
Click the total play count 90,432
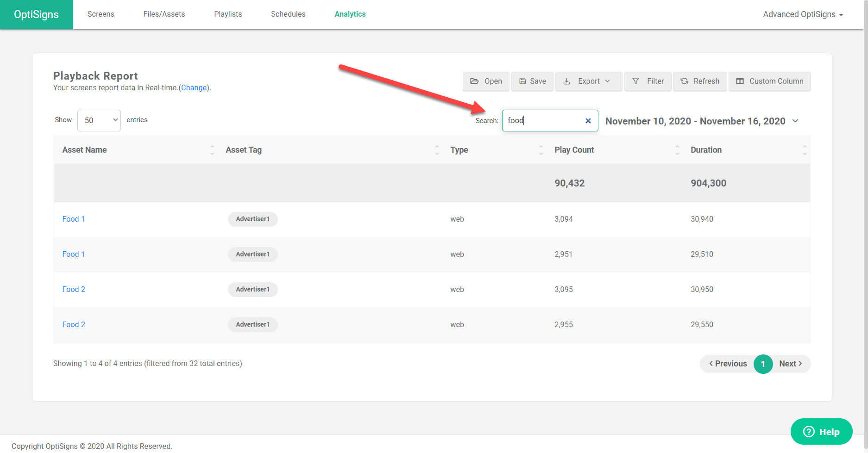[569, 183]
